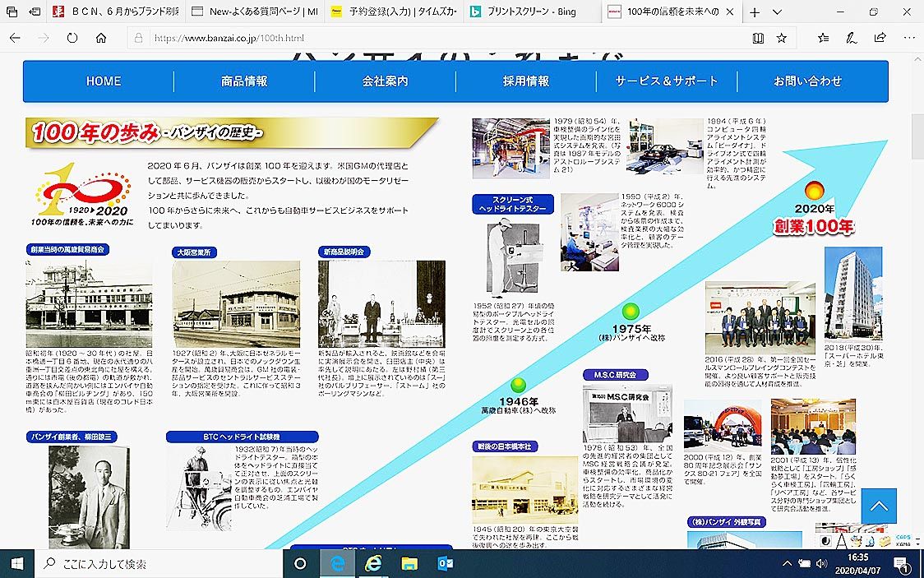Click the 2020年 orange timeline marker

coord(815,191)
